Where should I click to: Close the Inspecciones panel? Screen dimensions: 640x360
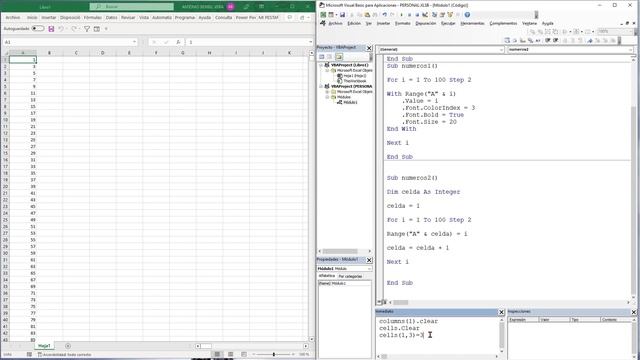[x=633, y=312]
